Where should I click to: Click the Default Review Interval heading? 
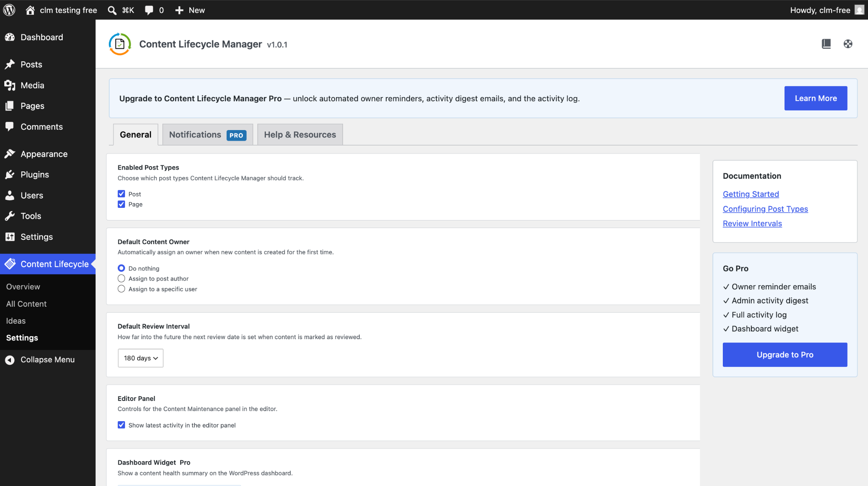point(154,326)
